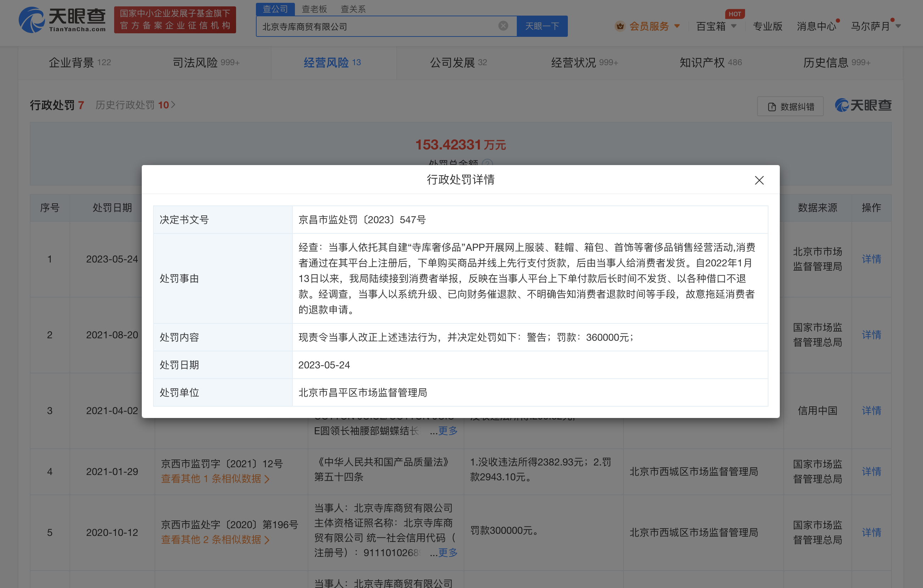Click 查看其他 1 条相似数据 link
The height and width of the screenshot is (588, 923).
click(x=215, y=479)
